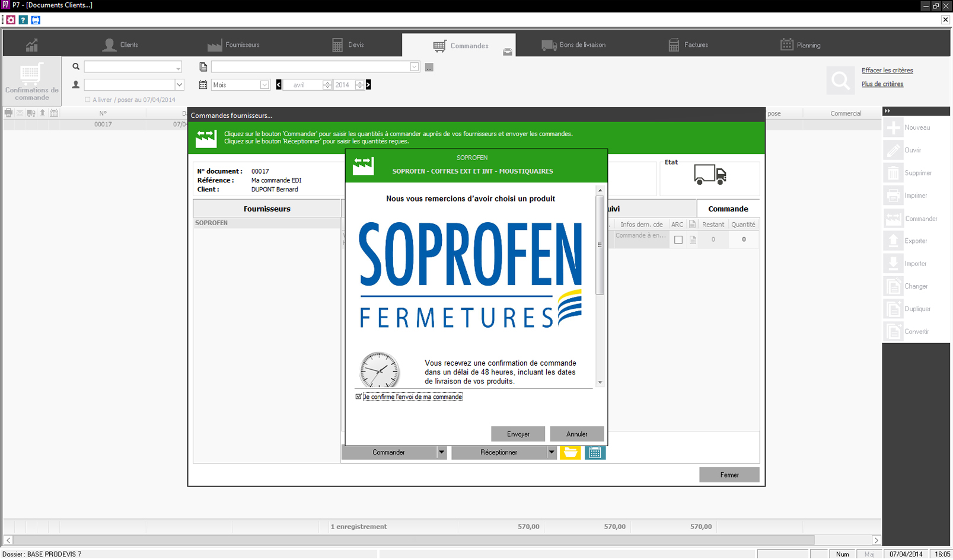Click the person icon next to client field

click(76, 85)
